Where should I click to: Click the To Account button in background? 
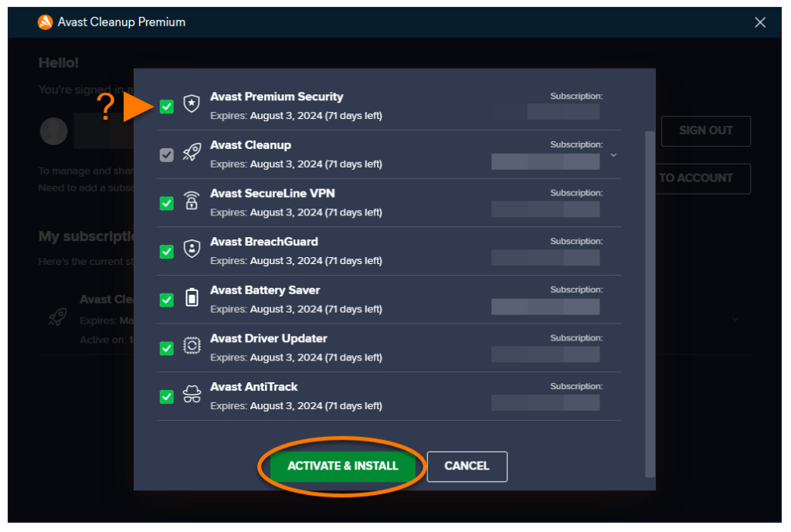tap(701, 178)
